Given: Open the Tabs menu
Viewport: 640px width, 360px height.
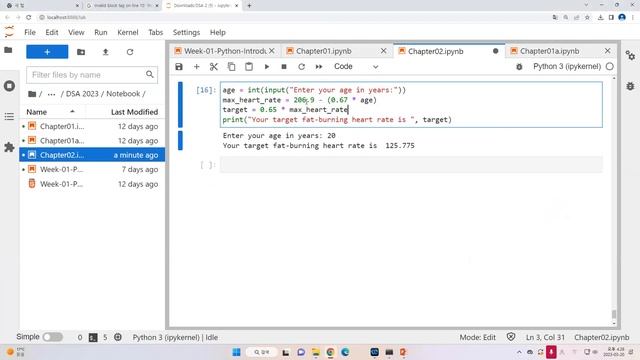Looking at the screenshot, I should coord(156,32).
